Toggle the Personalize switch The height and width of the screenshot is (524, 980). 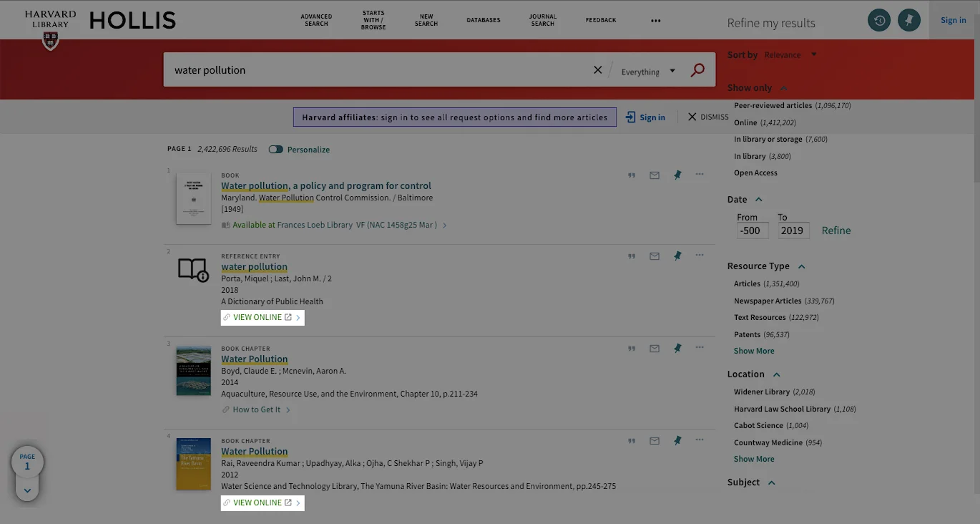click(x=275, y=150)
